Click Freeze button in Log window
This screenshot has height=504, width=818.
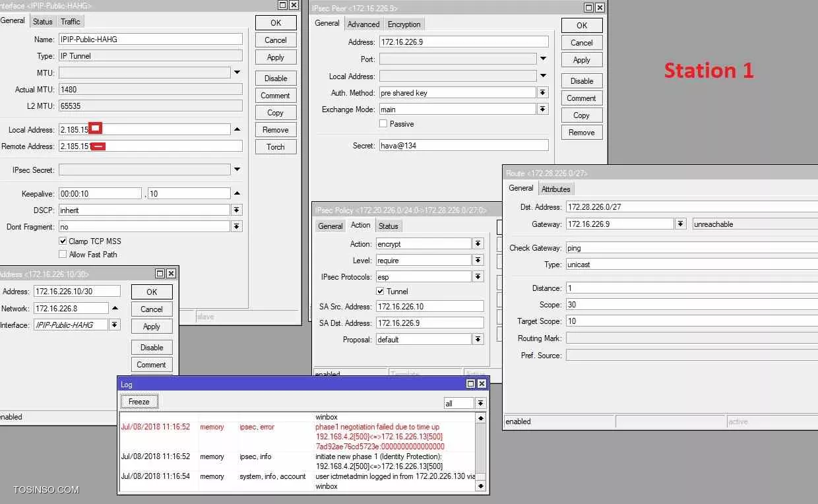coord(139,402)
